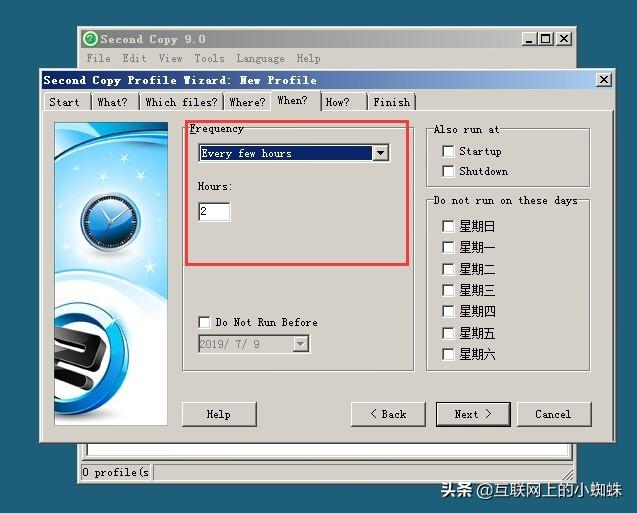Check the 星期六 checkbox
The height and width of the screenshot is (513, 637).
click(x=448, y=354)
